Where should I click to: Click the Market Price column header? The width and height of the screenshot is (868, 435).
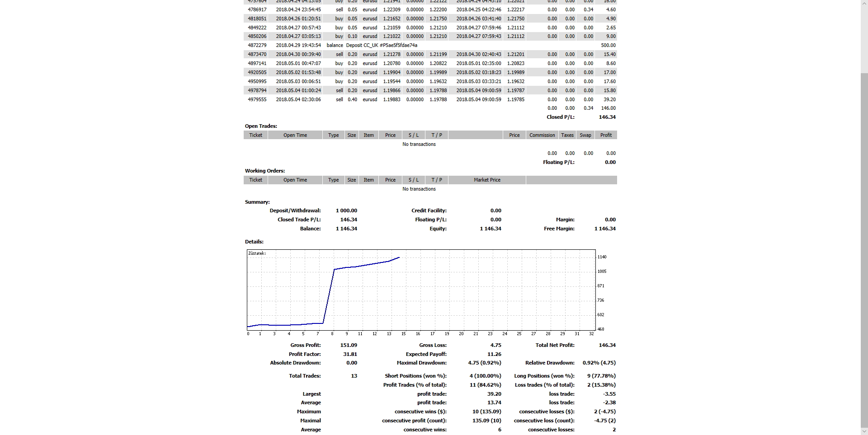pyautogui.click(x=487, y=180)
